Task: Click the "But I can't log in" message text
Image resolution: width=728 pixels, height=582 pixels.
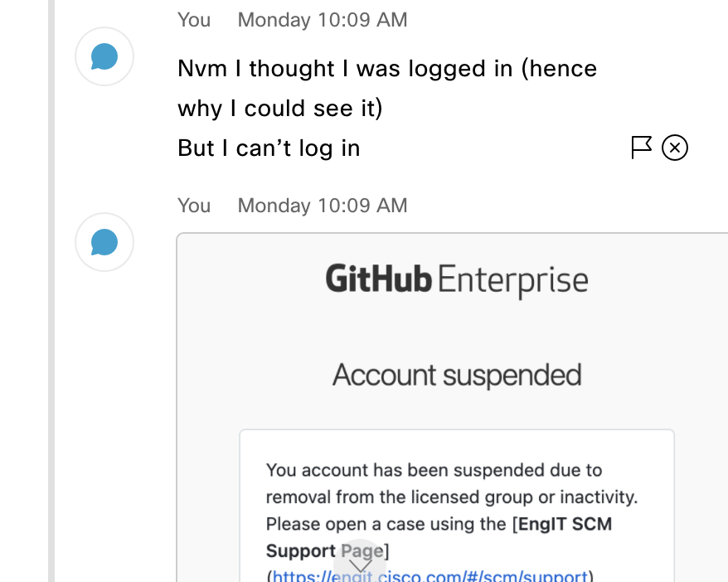Action: click(269, 148)
